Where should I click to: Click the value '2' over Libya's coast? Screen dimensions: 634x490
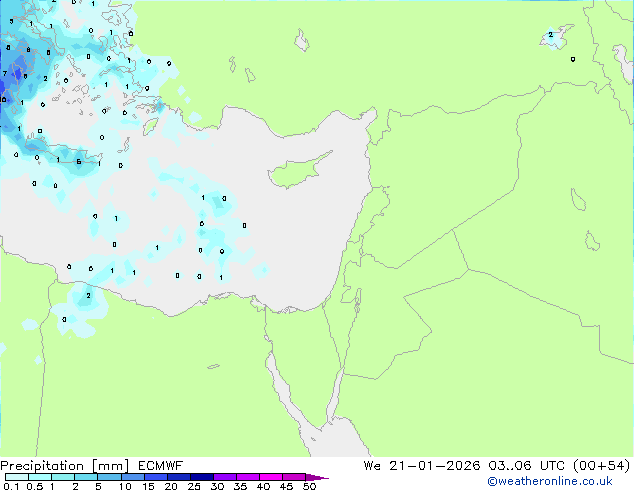[88, 296]
